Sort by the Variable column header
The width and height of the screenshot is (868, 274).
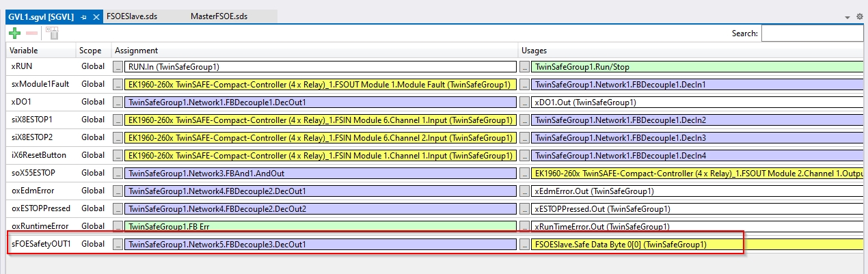25,51
